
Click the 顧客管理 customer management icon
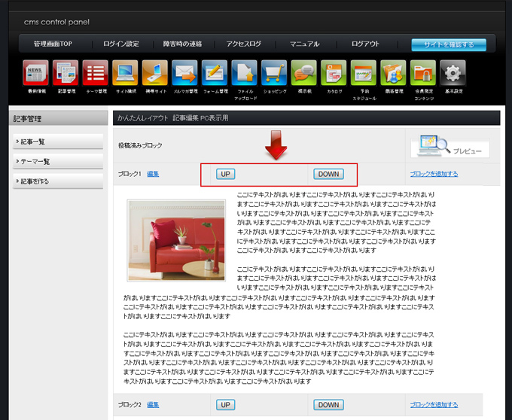click(393, 74)
